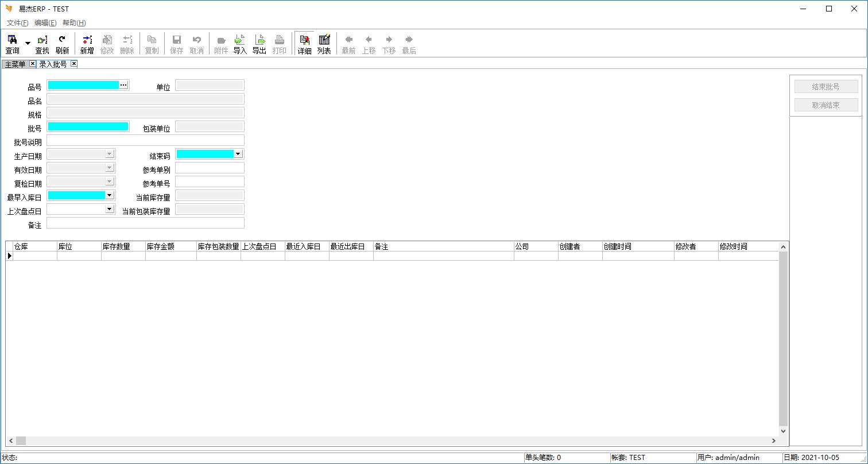Click the 批号说明 input field
Image resolution: width=868 pixels, height=464 pixels.
click(x=145, y=140)
